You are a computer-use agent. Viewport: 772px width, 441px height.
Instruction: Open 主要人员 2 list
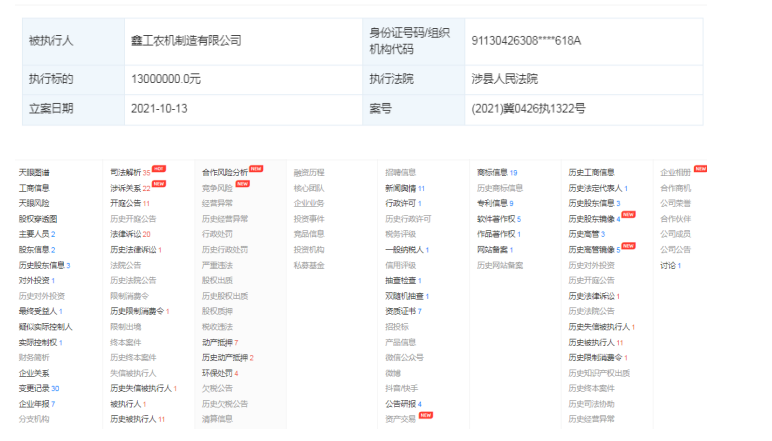tap(37, 234)
